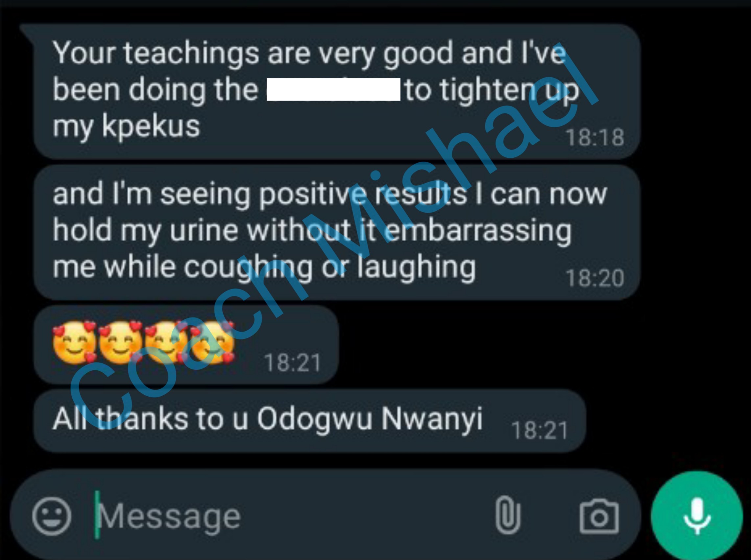The width and height of the screenshot is (751, 560).
Task: Tap the emoji-only message bubble
Action: 186,344
